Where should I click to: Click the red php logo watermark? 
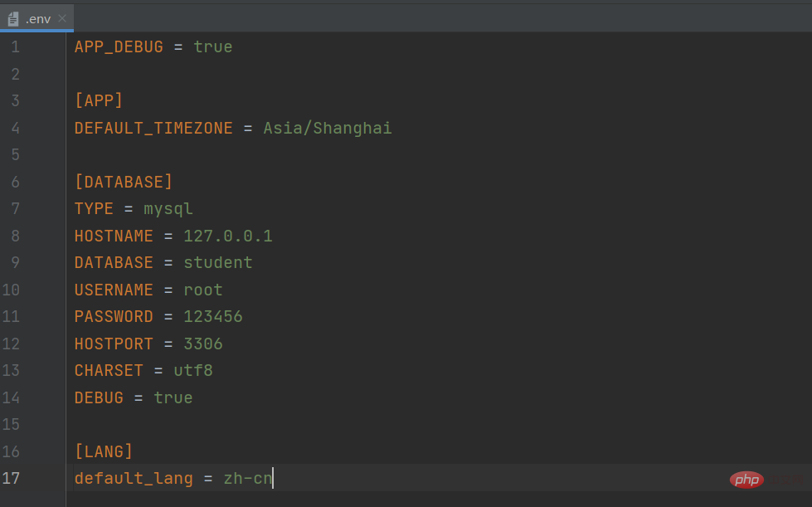tap(746, 480)
